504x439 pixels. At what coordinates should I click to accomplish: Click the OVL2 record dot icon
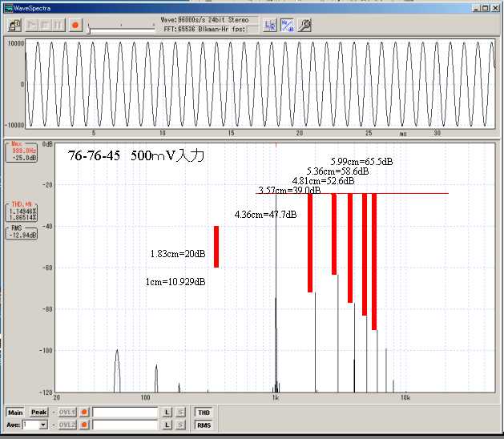[84, 425]
